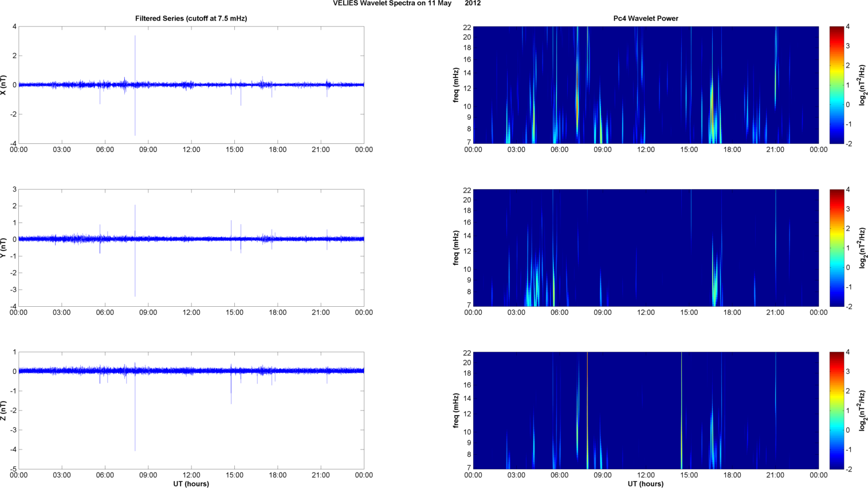Select the Filtered Series plot title
The image size is (868, 488).
[191, 18]
